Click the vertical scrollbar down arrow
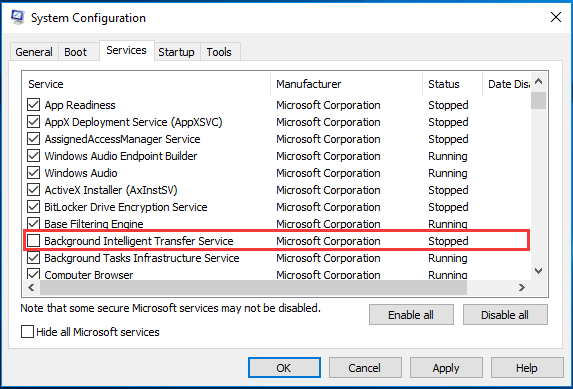 point(539,271)
